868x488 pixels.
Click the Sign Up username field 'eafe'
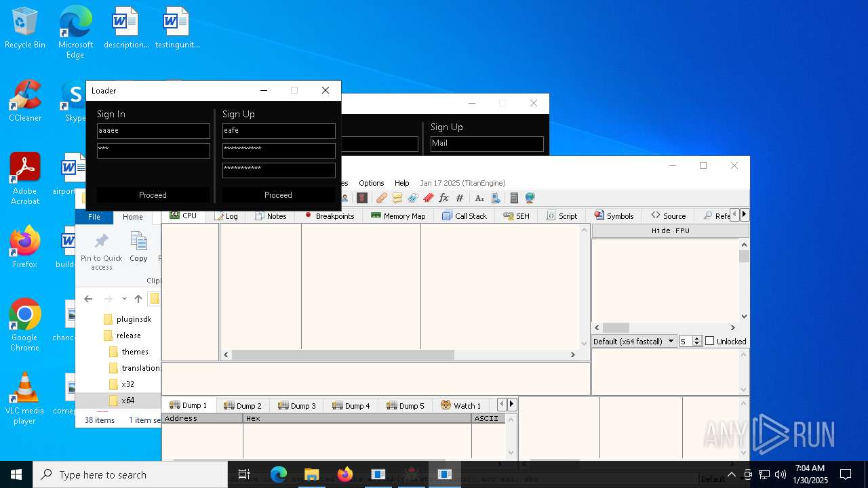(279, 131)
